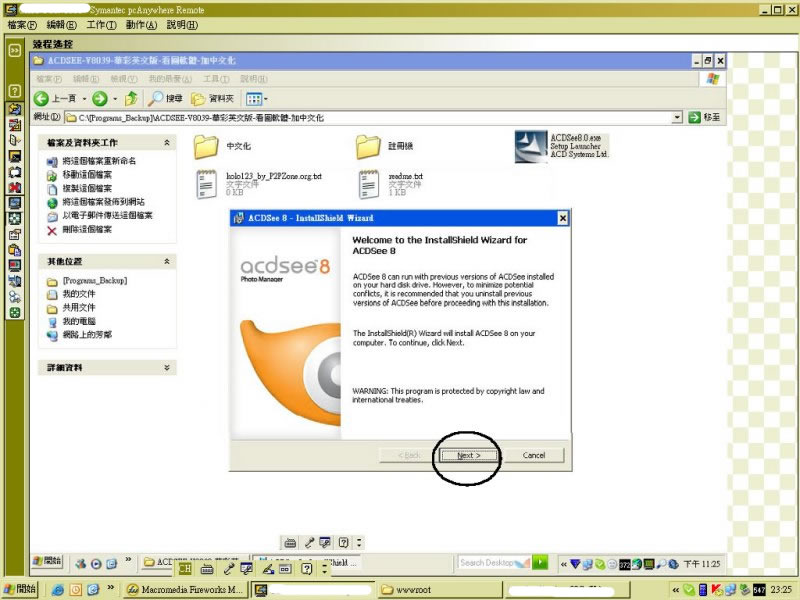Open Internet Explorer from local quick launch
This screenshot has height=600, width=800.
pyautogui.click(x=58, y=590)
